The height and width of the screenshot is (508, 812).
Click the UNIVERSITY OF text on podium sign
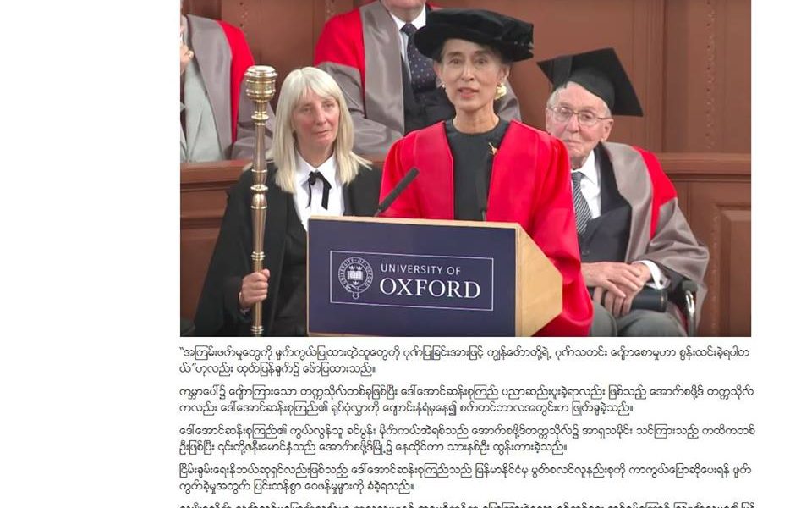[x=420, y=269]
